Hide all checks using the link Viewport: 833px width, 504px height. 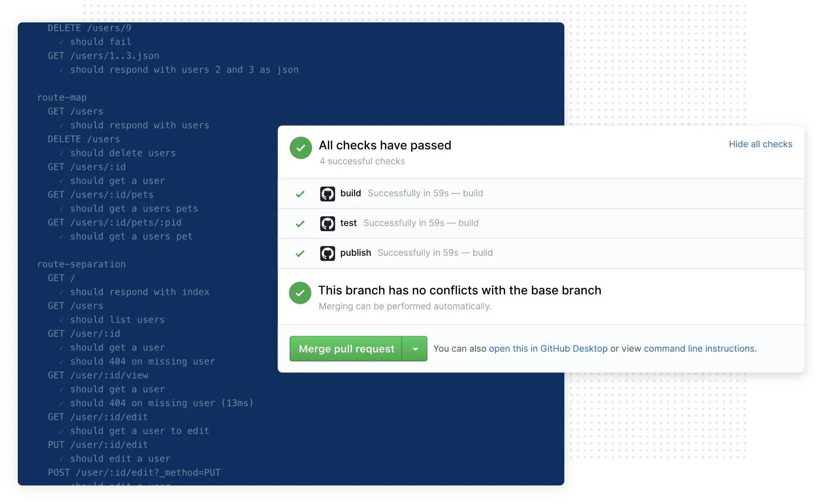pyautogui.click(x=760, y=144)
